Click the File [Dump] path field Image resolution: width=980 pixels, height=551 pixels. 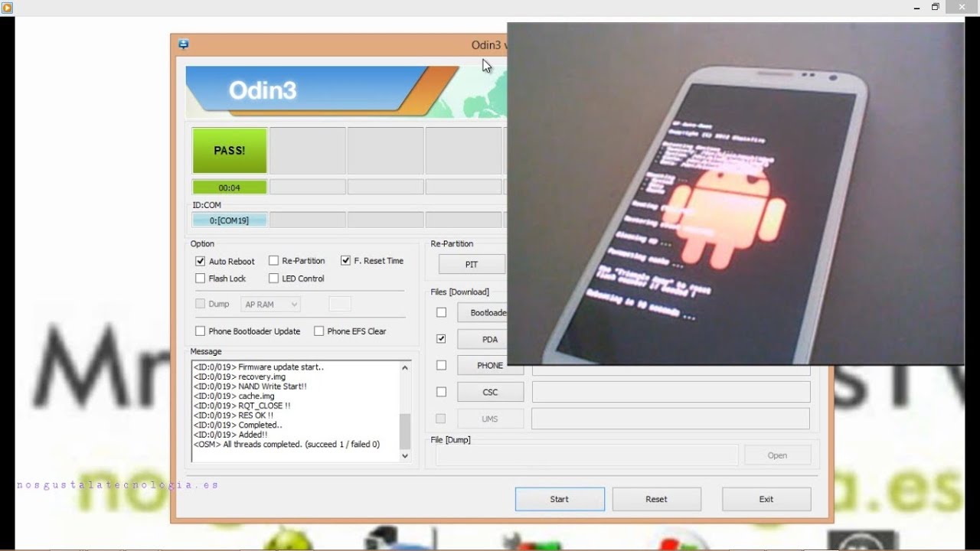[x=587, y=455]
